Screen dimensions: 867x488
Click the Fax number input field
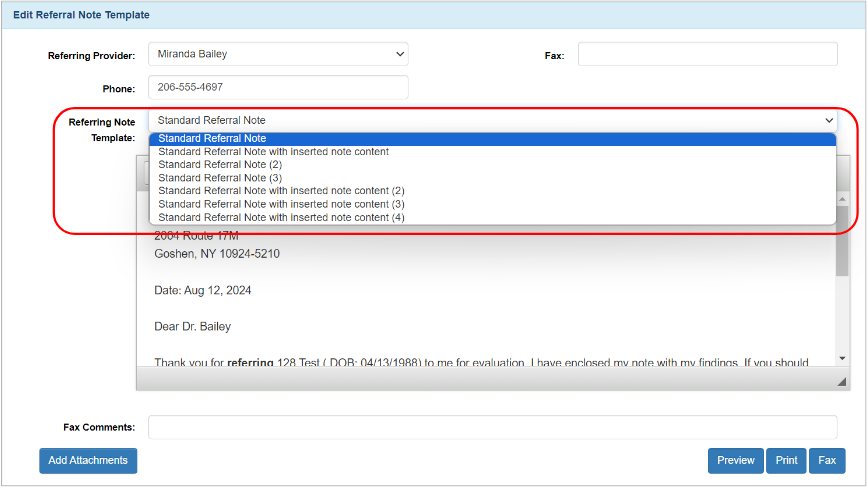[707, 55]
